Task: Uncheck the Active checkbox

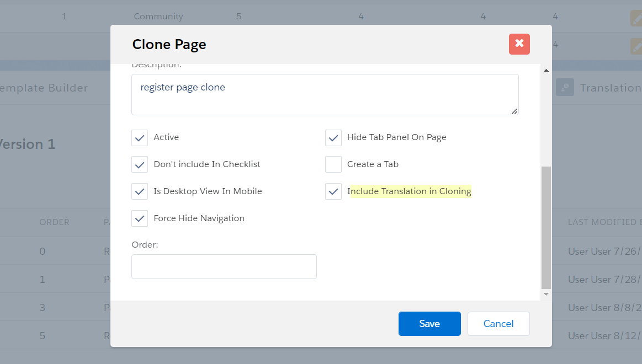Action: 140,137
